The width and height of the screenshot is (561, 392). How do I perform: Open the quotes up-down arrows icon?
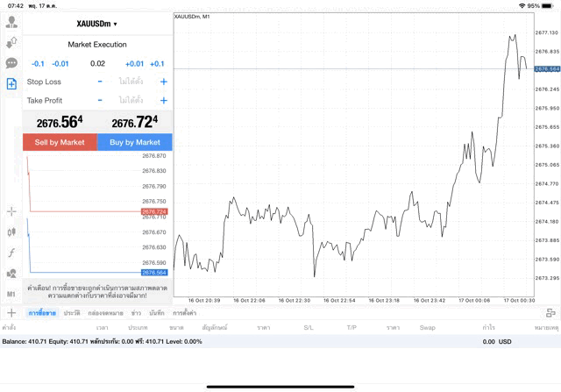point(11,43)
